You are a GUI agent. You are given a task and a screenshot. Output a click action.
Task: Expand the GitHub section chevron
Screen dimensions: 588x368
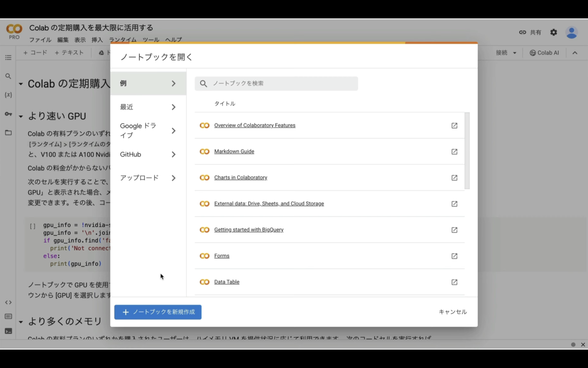click(173, 154)
